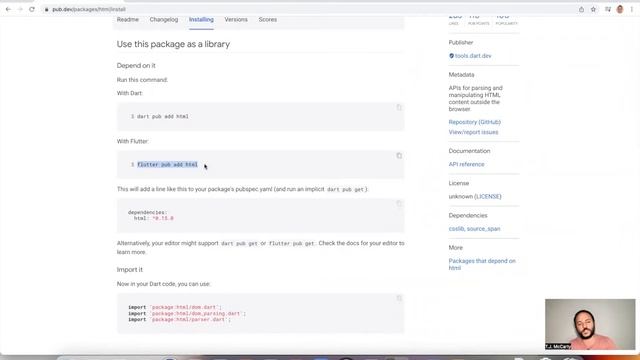Open the API reference link

coord(467,164)
